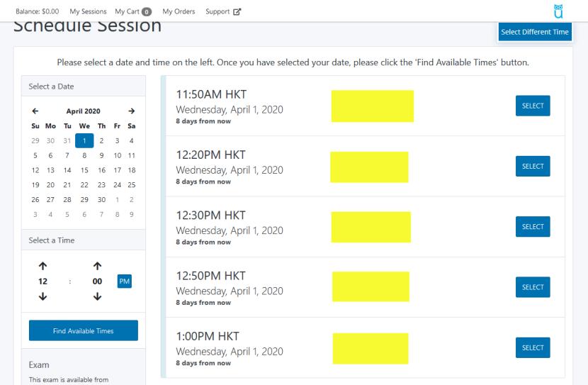Select the 11:50AM HKT session
This screenshot has width=588, height=385.
pos(533,106)
